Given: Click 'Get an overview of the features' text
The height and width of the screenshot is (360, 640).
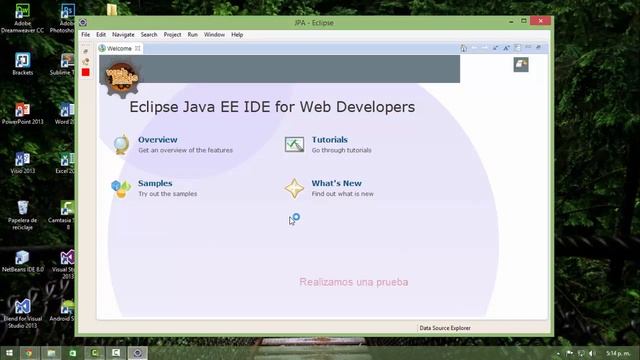Looking at the screenshot, I should click(x=185, y=150).
